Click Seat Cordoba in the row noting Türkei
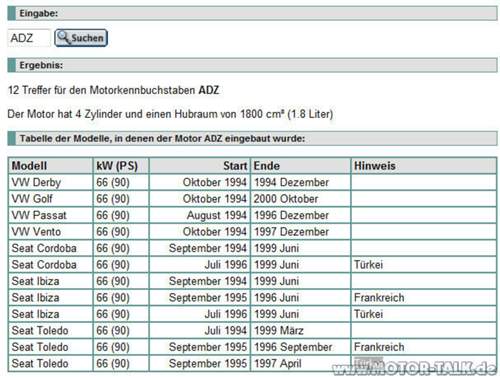 tap(51, 265)
